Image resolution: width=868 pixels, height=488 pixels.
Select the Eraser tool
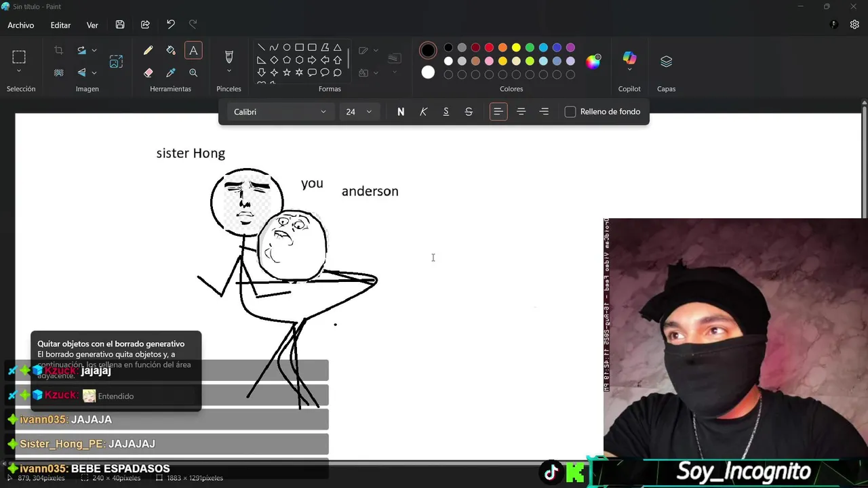pyautogui.click(x=148, y=73)
